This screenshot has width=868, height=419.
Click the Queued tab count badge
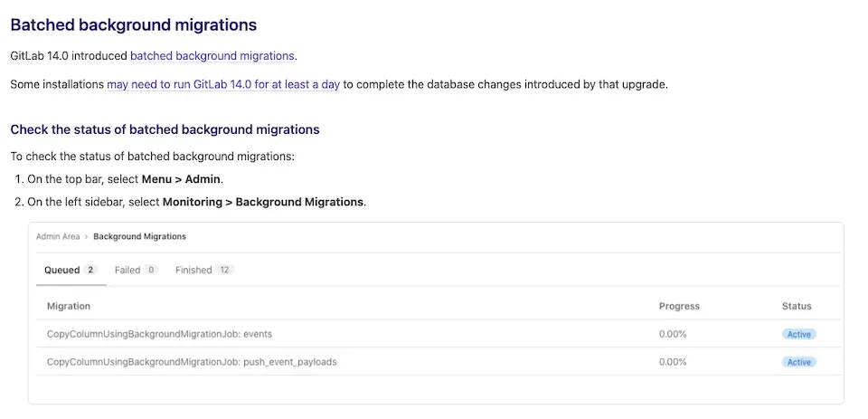(x=90, y=270)
